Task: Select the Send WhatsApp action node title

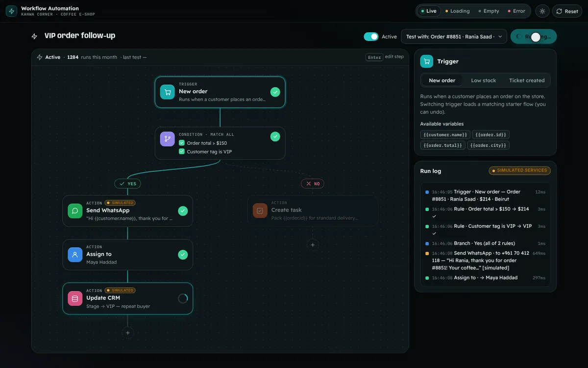Action: [x=108, y=210]
